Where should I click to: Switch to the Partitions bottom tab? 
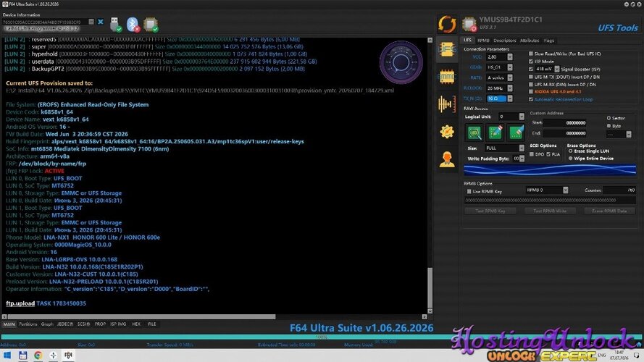click(x=28, y=324)
